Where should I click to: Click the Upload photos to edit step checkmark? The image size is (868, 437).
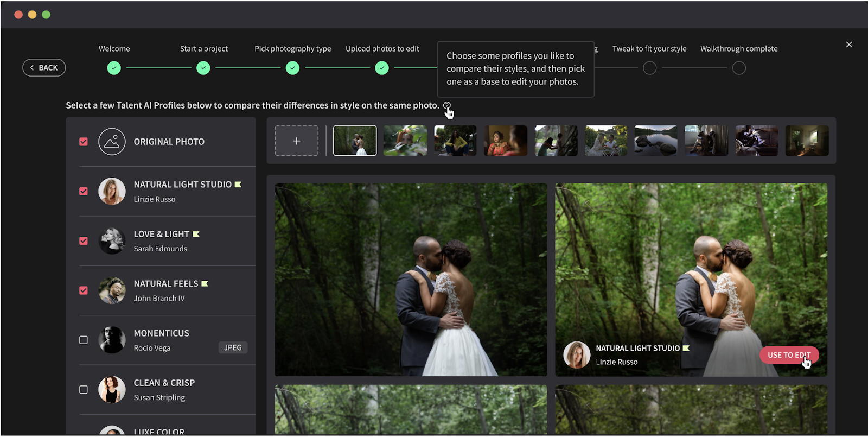382,68
